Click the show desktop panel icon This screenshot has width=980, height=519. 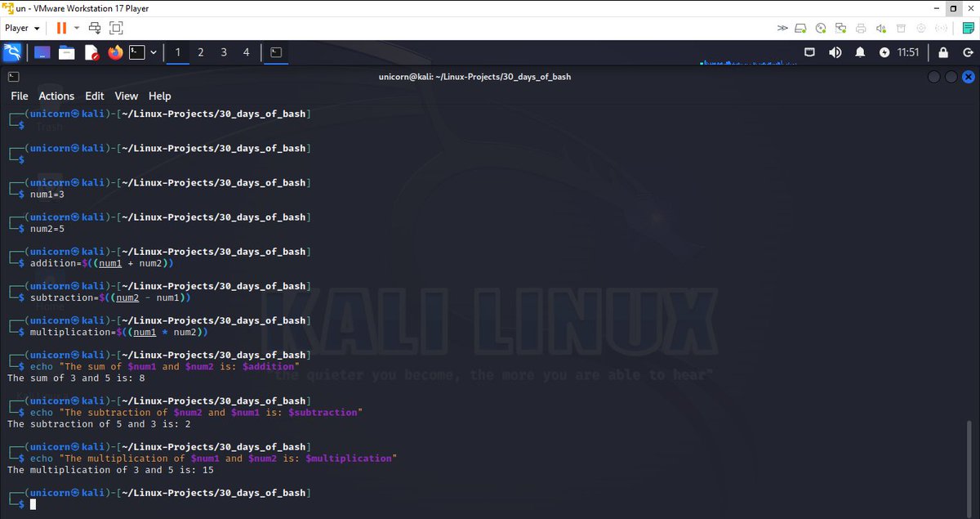(x=42, y=52)
